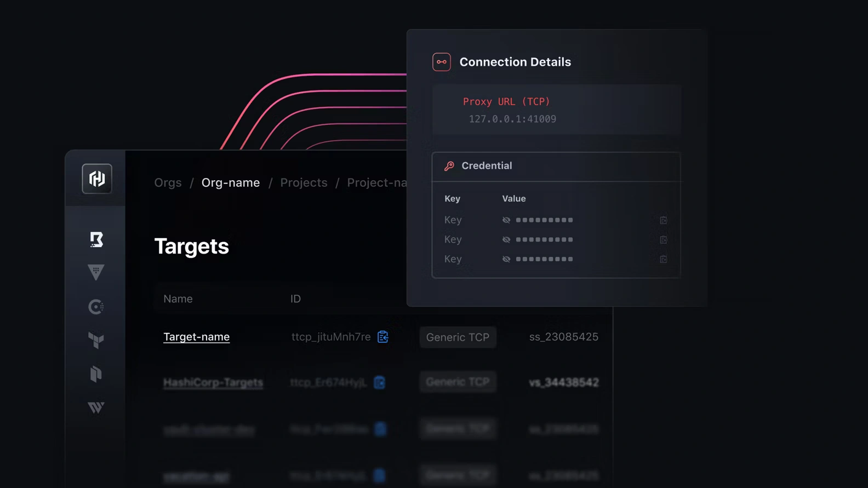Copy the ttcp_jituMnh7re target ID

pos(383,337)
